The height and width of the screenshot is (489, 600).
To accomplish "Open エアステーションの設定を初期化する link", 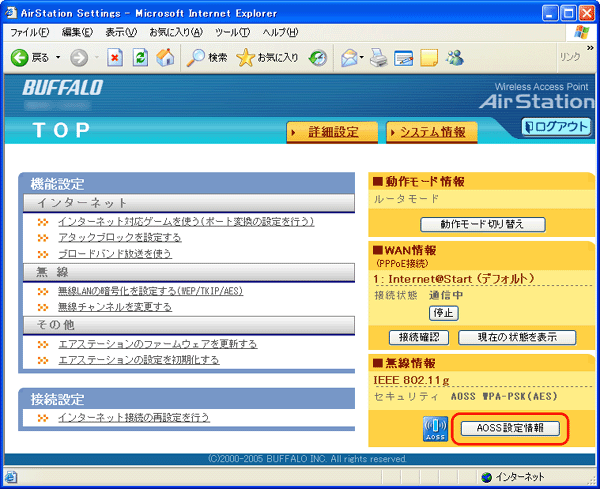I will (x=139, y=360).
